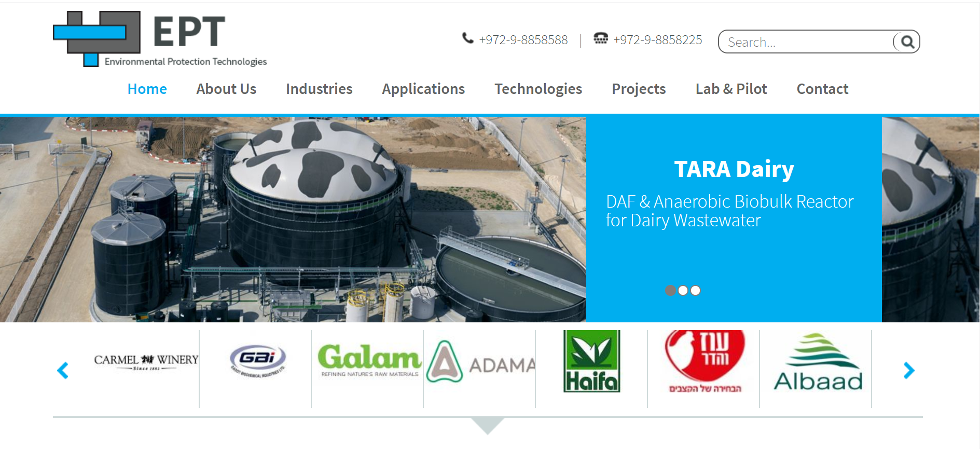
Task: Open the Haifa client logo
Action: (592, 361)
